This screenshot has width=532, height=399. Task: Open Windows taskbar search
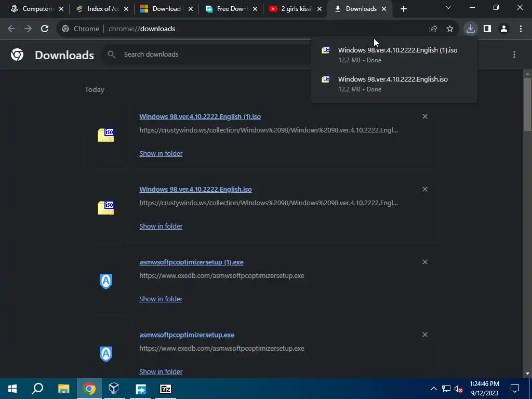pos(37,389)
